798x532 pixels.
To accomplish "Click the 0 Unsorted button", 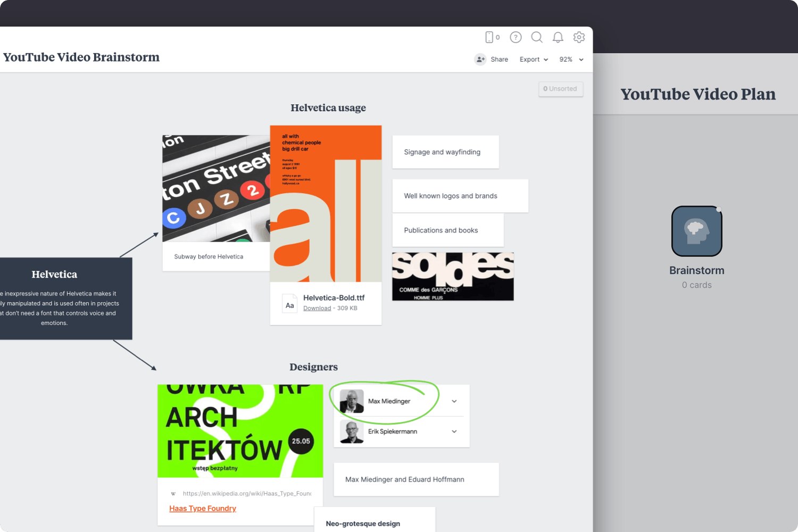I will [561, 89].
